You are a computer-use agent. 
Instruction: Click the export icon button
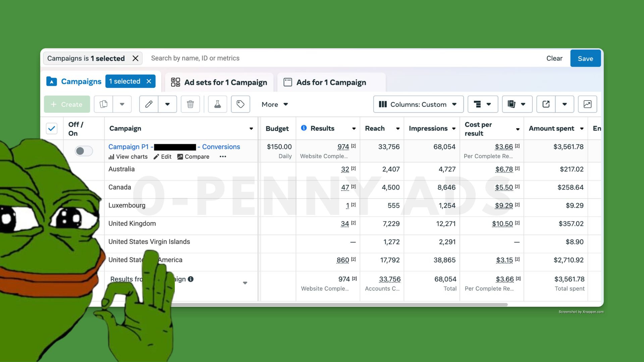pos(546,104)
